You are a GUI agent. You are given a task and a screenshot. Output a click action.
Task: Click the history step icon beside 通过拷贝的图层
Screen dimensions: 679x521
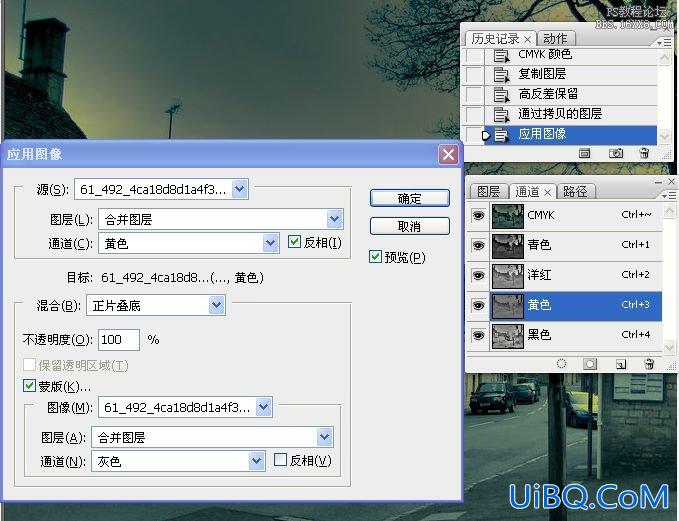coord(501,115)
